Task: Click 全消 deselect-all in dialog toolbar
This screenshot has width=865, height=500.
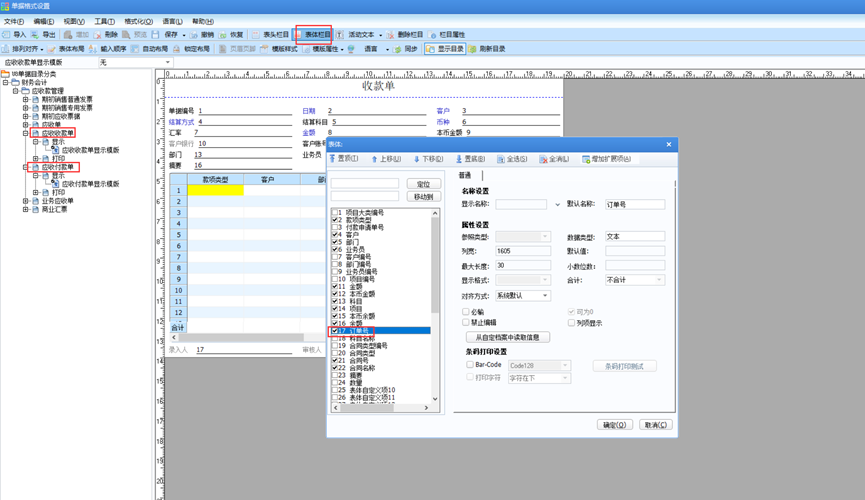Action: pos(554,159)
